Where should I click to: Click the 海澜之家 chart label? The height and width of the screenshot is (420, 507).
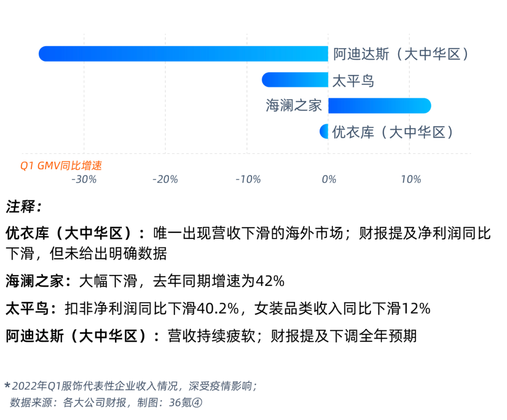[x=294, y=106]
